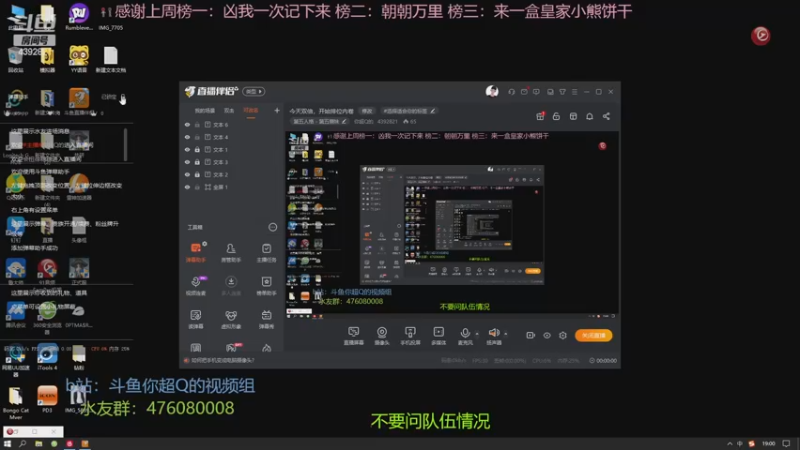Click the layout grid icon above preview
Image resolution: width=800 pixels, height=450 pixels.
coord(573,116)
